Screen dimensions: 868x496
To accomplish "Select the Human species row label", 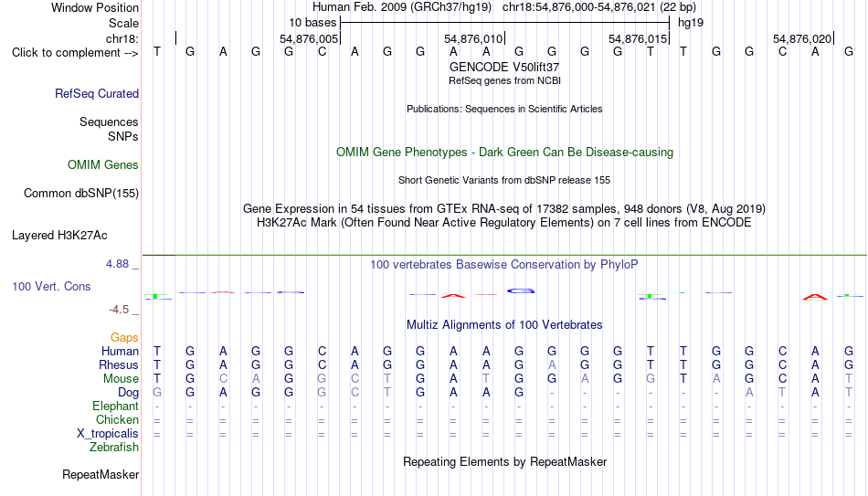I will click(x=120, y=352).
